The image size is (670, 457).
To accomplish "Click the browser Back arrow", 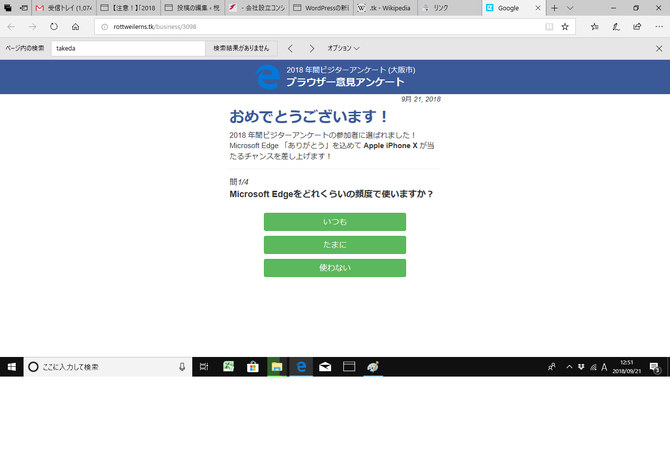I will coord(11,26).
